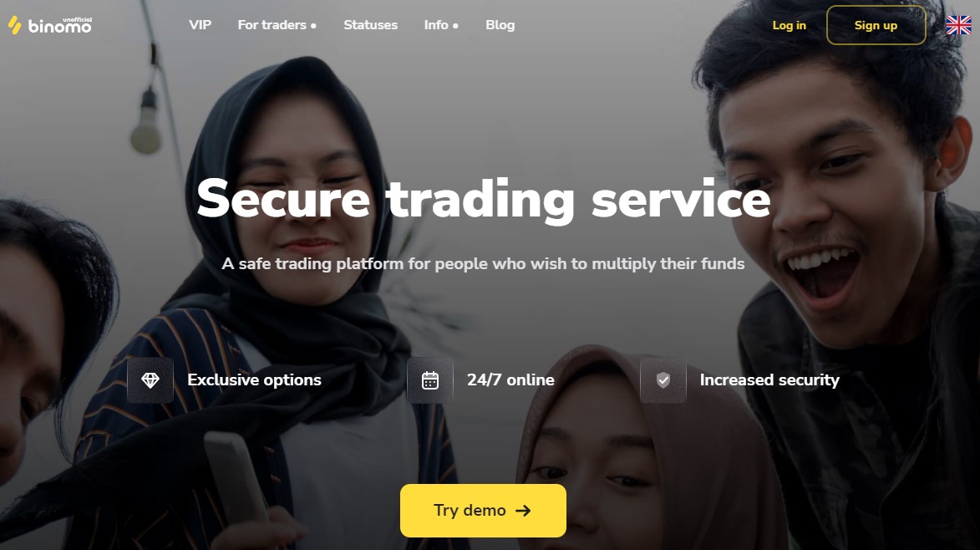The height and width of the screenshot is (550, 980).
Task: Click the Exclusive options label
Action: pyautogui.click(x=254, y=380)
